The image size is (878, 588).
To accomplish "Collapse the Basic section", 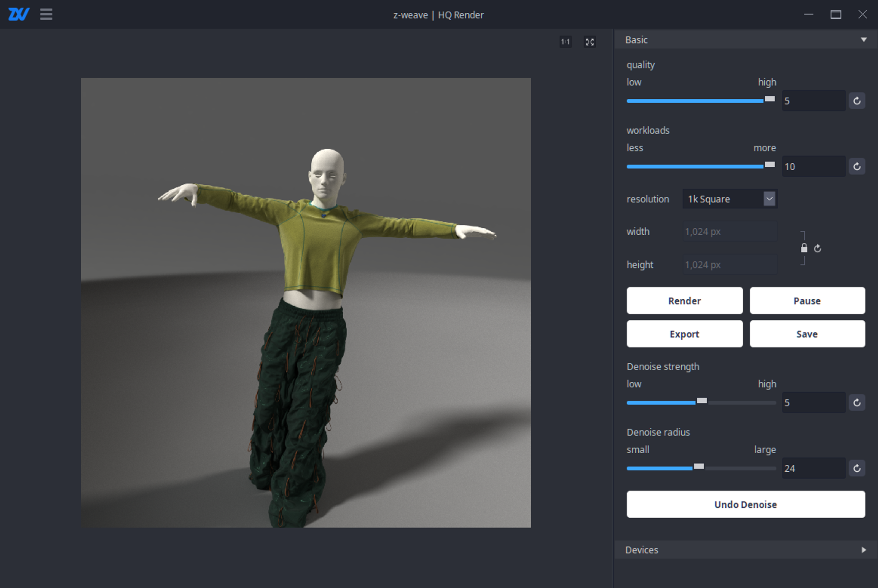I will (864, 40).
